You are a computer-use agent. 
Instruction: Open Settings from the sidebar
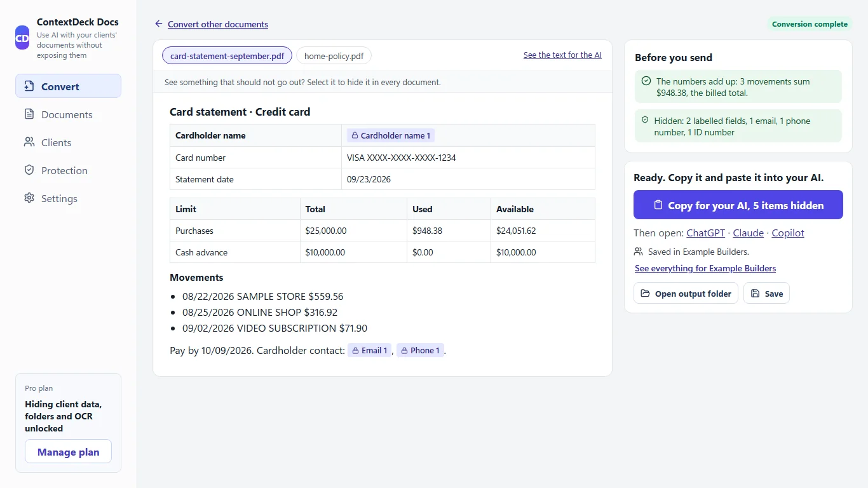pos(68,198)
